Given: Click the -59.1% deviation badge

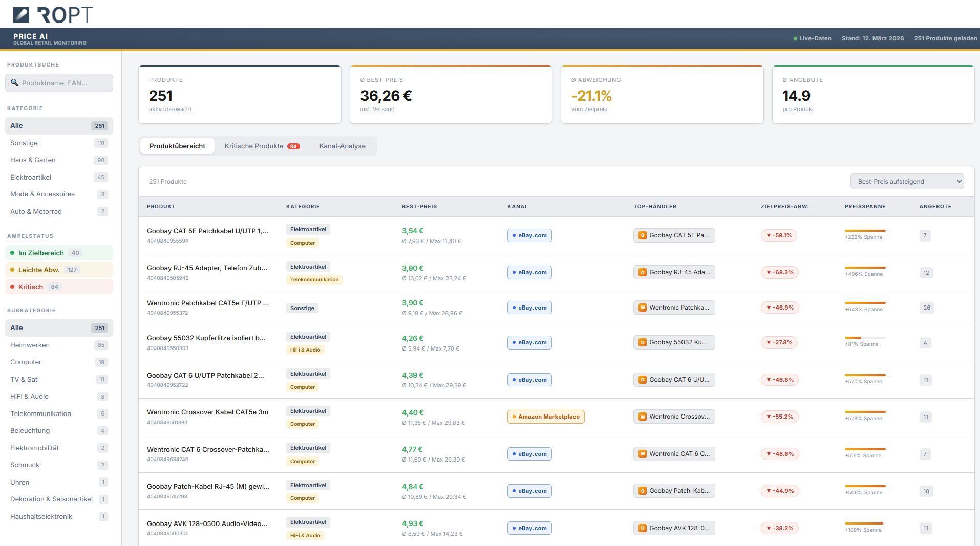Looking at the screenshot, I should pos(778,235).
